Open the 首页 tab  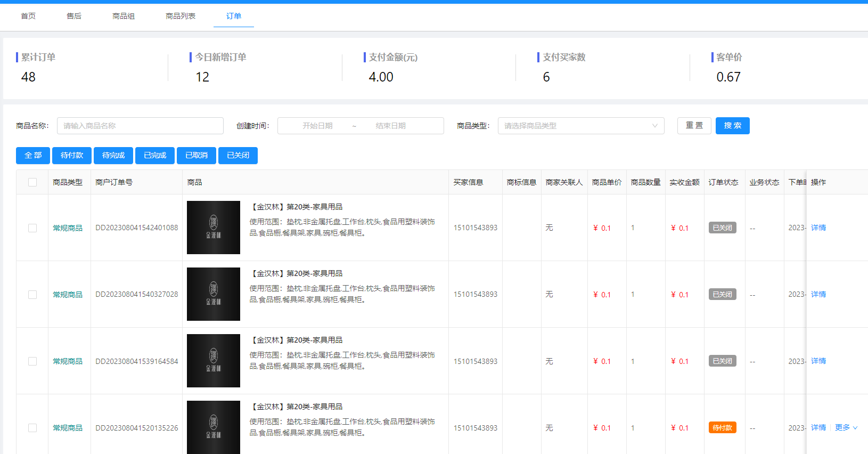click(x=28, y=16)
